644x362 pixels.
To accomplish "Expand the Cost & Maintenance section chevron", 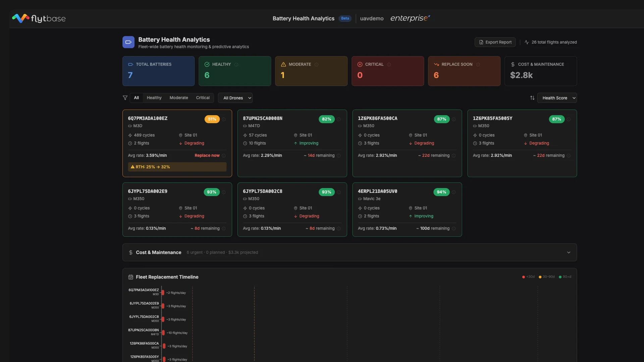I will pyautogui.click(x=569, y=252).
